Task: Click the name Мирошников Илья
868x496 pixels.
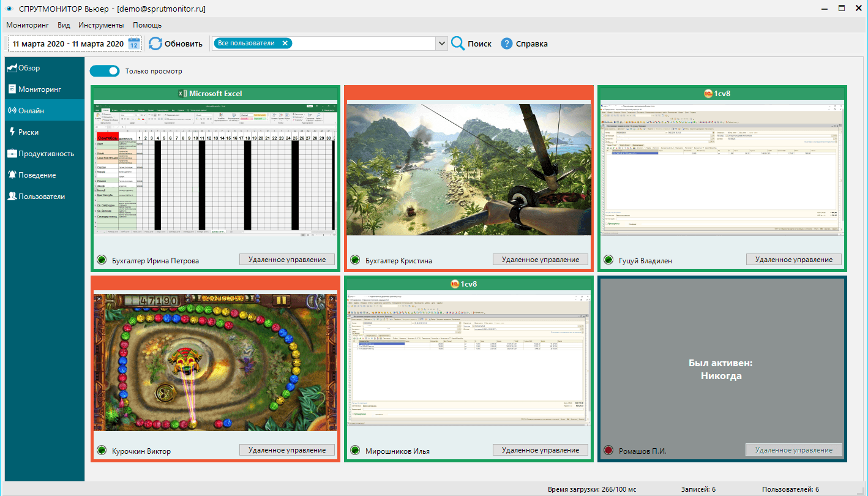Action: click(398, 451)
